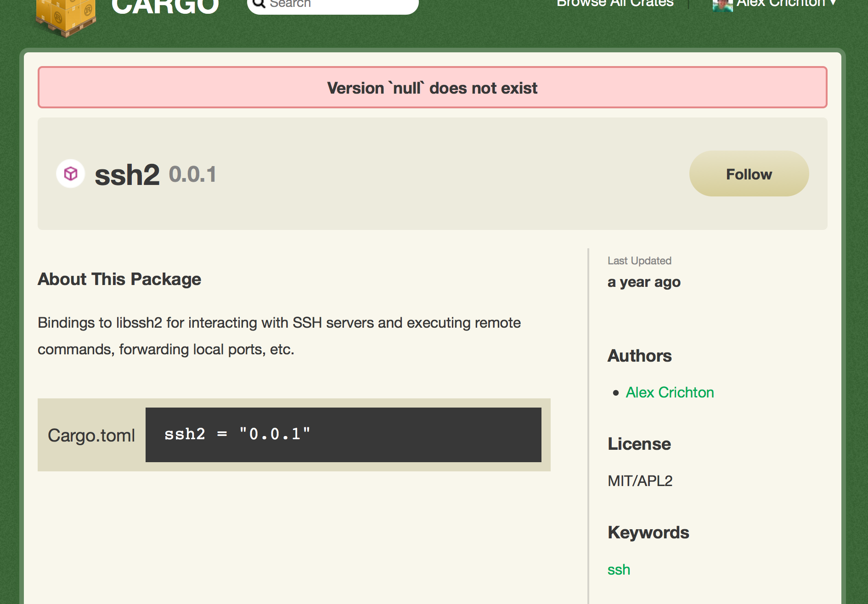The height and width of the screenshot is (604, 868).
Task: Click the Keywords heading
Action: point(648,532)
